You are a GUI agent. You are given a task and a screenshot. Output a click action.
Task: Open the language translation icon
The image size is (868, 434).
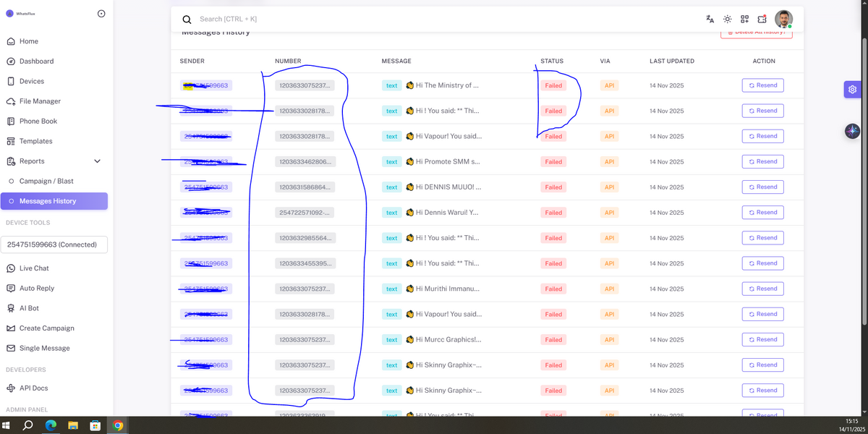710,20
